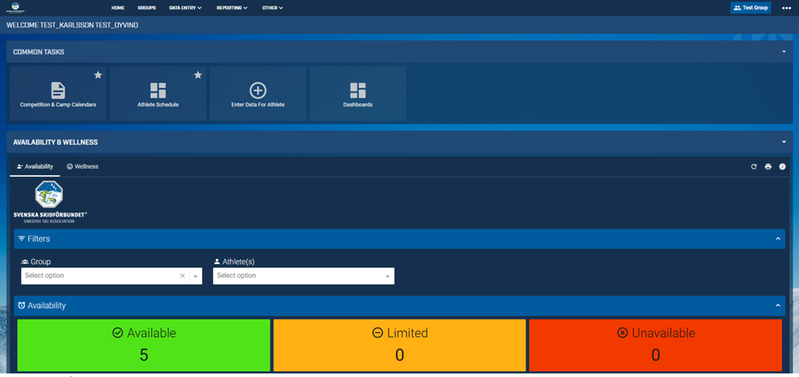Click the orange Limited card

[400, 345]
